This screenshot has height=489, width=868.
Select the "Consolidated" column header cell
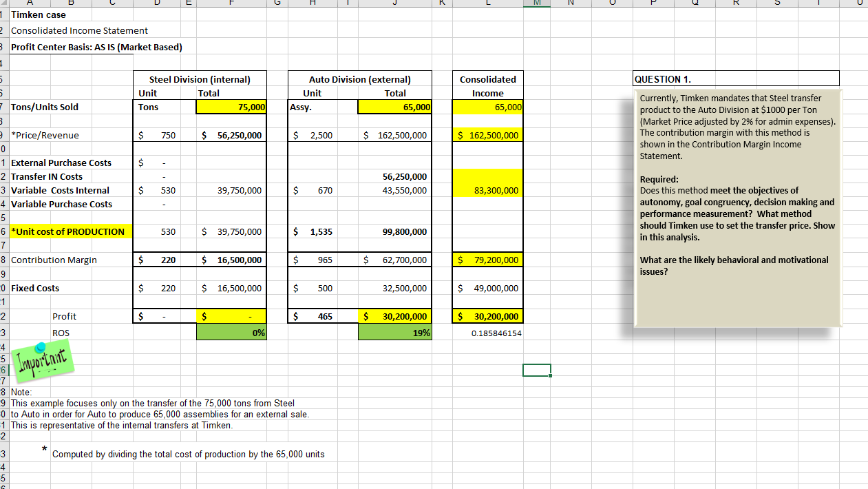(487, 79)
